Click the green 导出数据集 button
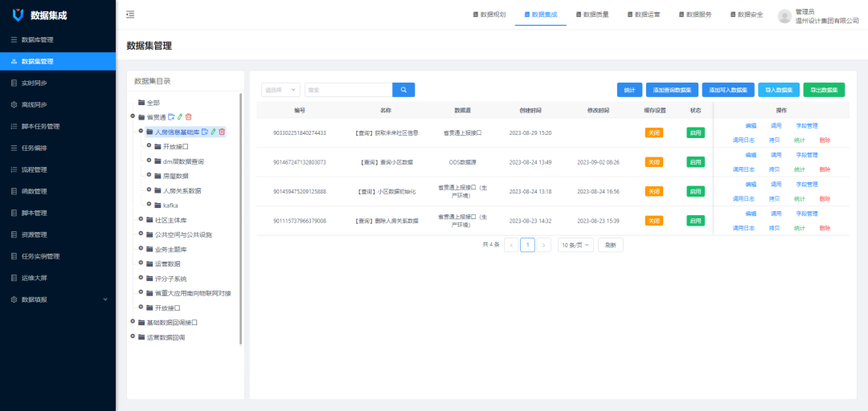868x411 pixels. [824, 90]
